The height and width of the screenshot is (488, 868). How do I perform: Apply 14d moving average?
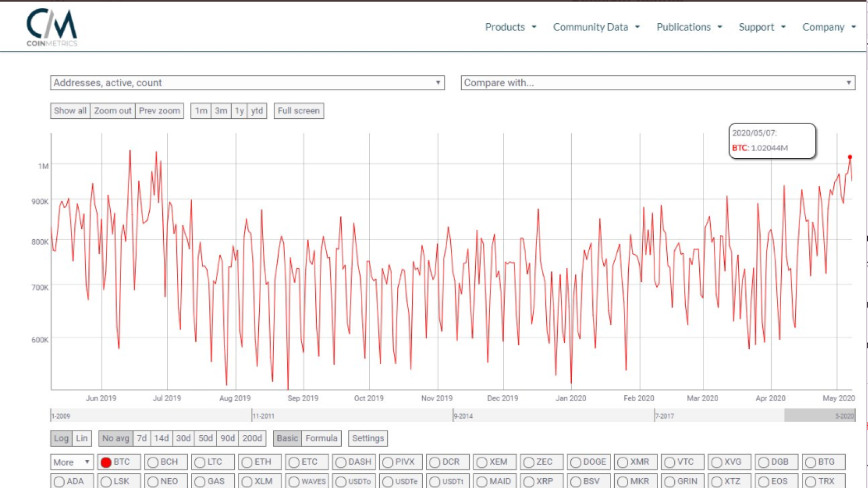coord(162,438)
